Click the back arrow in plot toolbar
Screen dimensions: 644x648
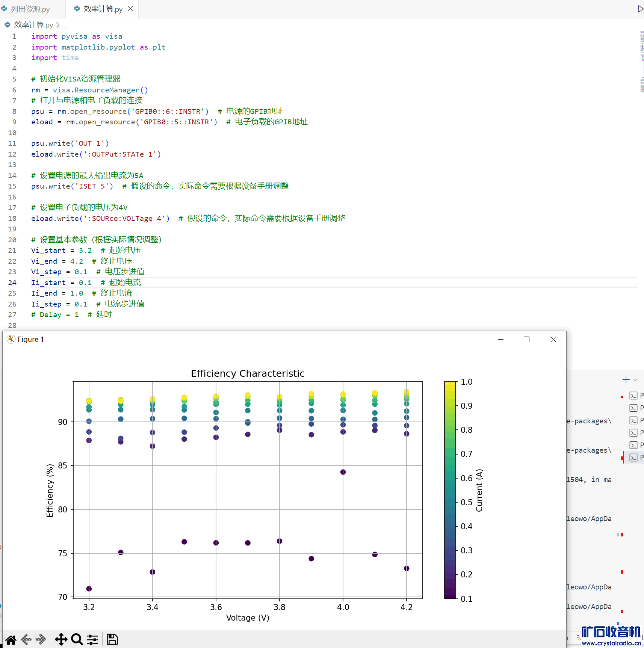(x=26, y=639)
